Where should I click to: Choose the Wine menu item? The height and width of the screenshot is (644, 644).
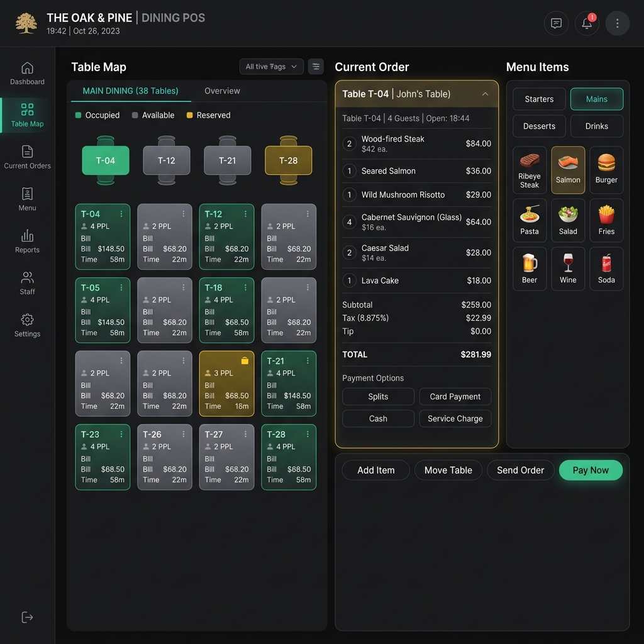coord(568,269)
